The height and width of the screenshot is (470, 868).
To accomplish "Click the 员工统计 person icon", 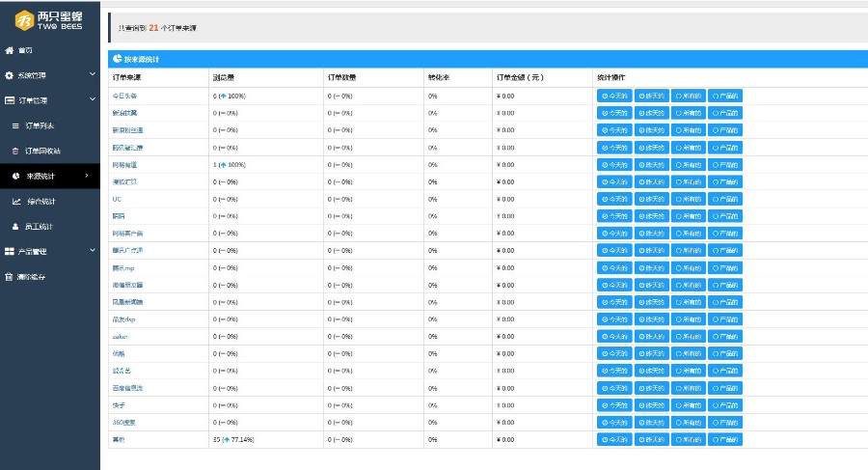I will coord(15,227).
